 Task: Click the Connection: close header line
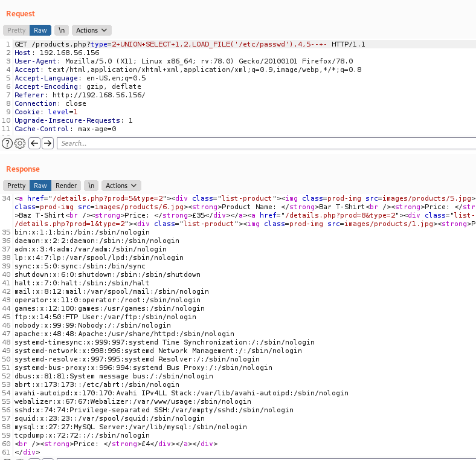point(50,103)
